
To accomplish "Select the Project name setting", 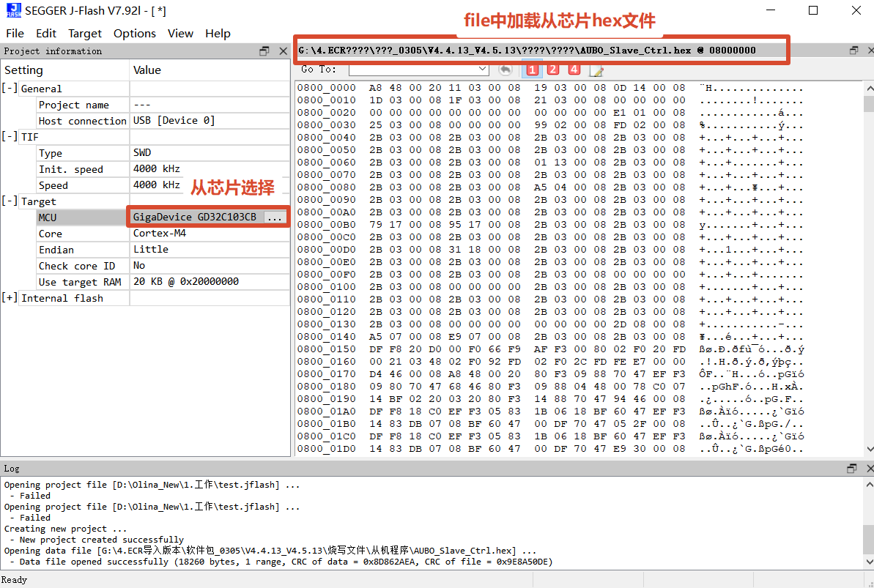I will [73, 105].
